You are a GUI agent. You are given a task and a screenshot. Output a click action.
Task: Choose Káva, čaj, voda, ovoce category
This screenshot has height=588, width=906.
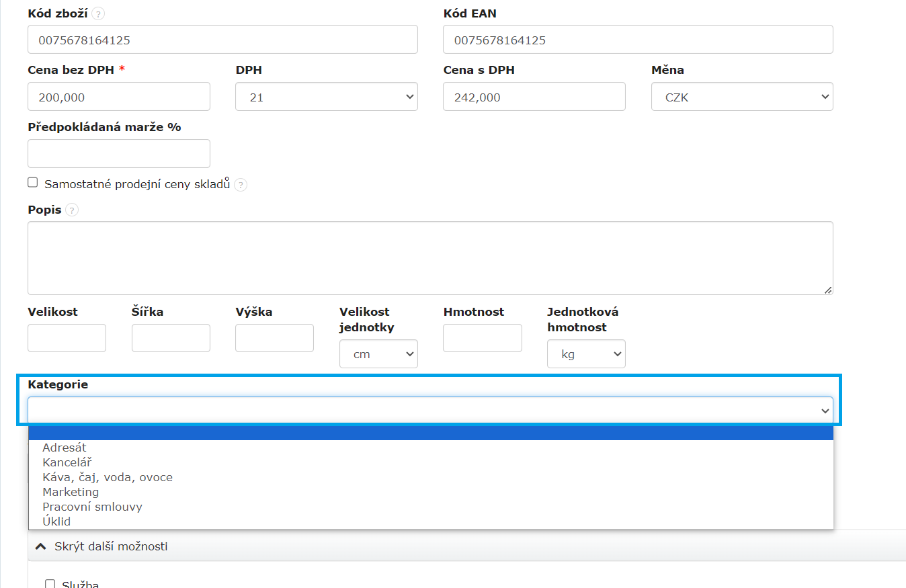click(108, 477)
